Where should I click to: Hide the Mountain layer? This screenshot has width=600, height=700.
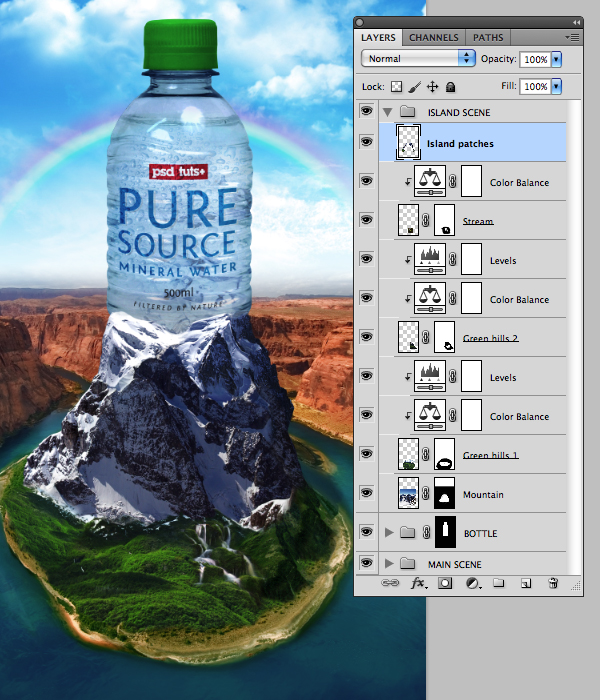tap(367, 492)
